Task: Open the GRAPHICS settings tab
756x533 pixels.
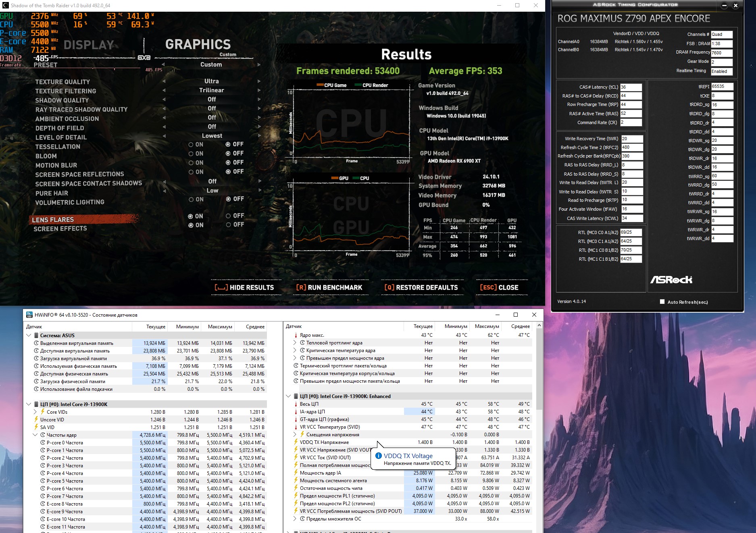Action: pos(198,44)
